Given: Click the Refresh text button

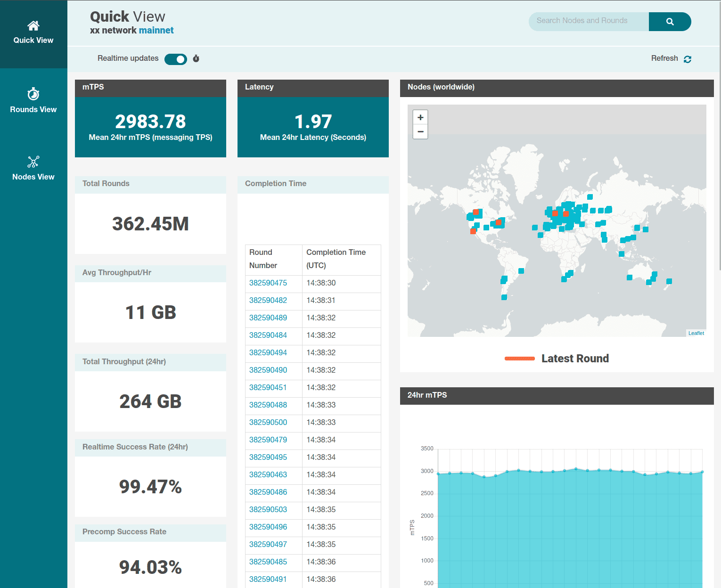Looking at the screenshot, I should click(664, 58).
